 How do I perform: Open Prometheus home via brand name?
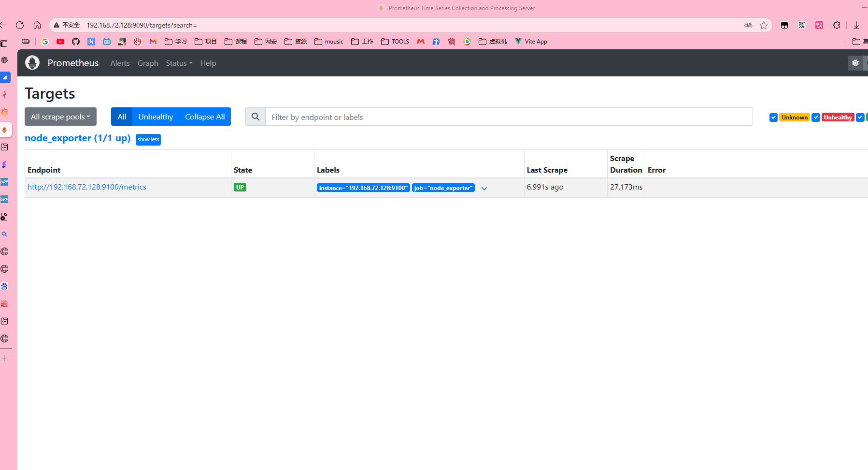tap(73, 63)
